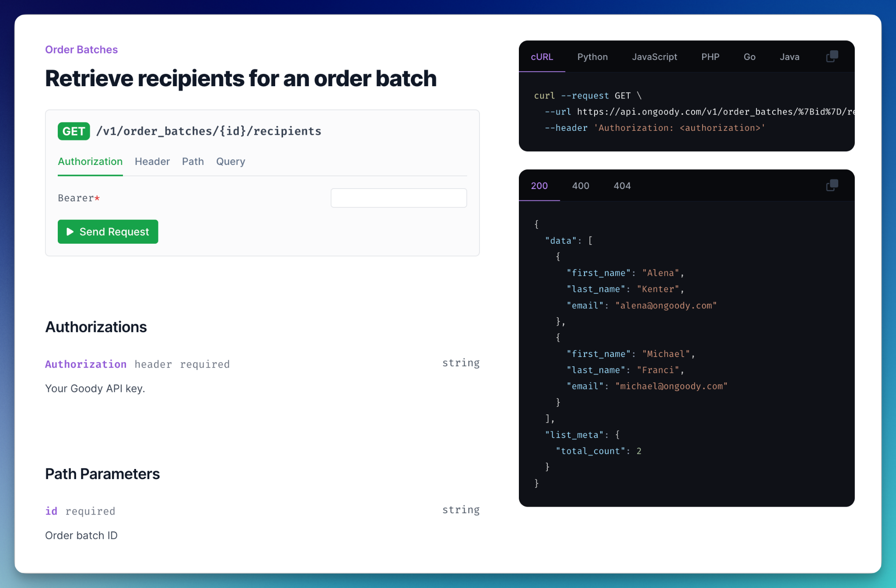The image size is (896, 588).
Task: Select the 200 response status tab
Action: (x=539, y=185)
